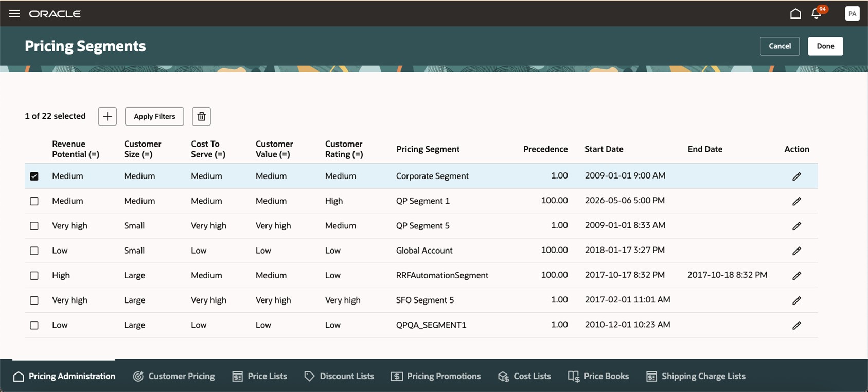The height and width of the screenshot is (392, 868).
Task: Switch to Customer Pricing tab
Action: coord(174,376)
